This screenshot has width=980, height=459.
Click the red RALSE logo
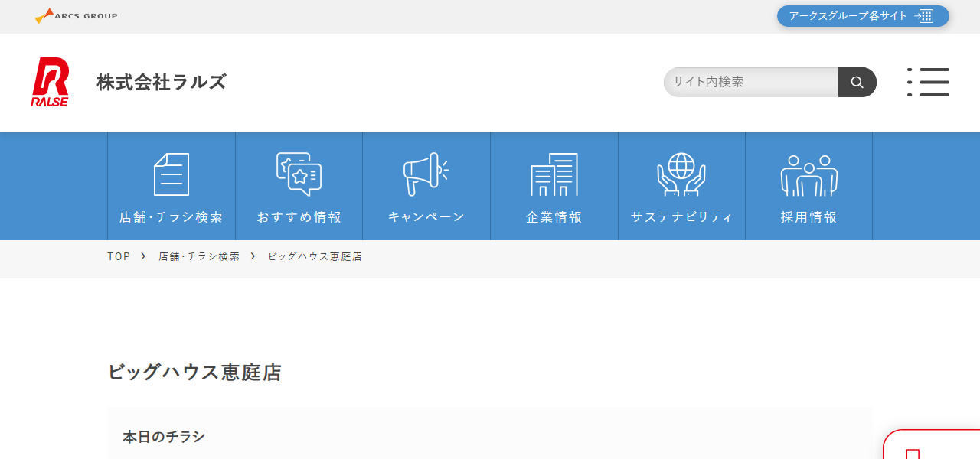click(x=50, y=82)
